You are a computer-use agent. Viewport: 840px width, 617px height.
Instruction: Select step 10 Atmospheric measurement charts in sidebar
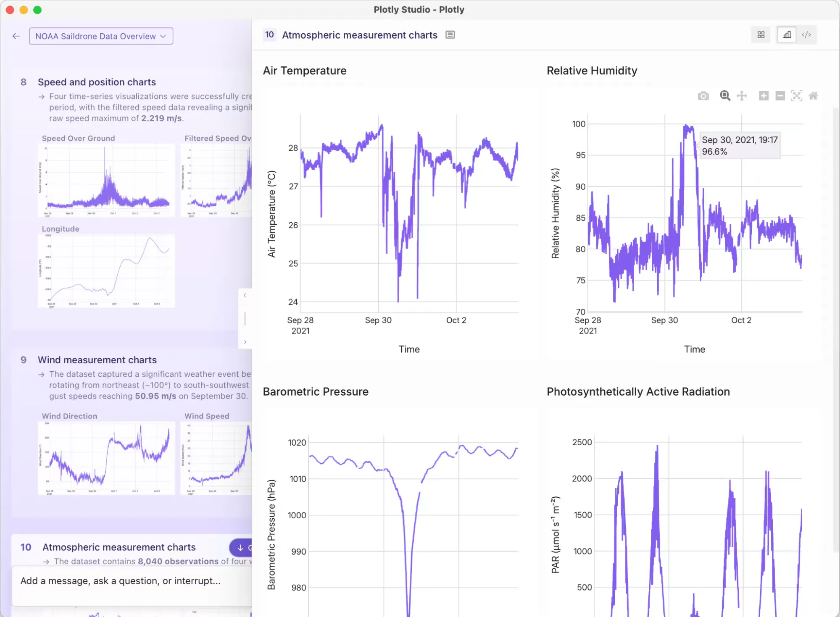tap(119, 547)
